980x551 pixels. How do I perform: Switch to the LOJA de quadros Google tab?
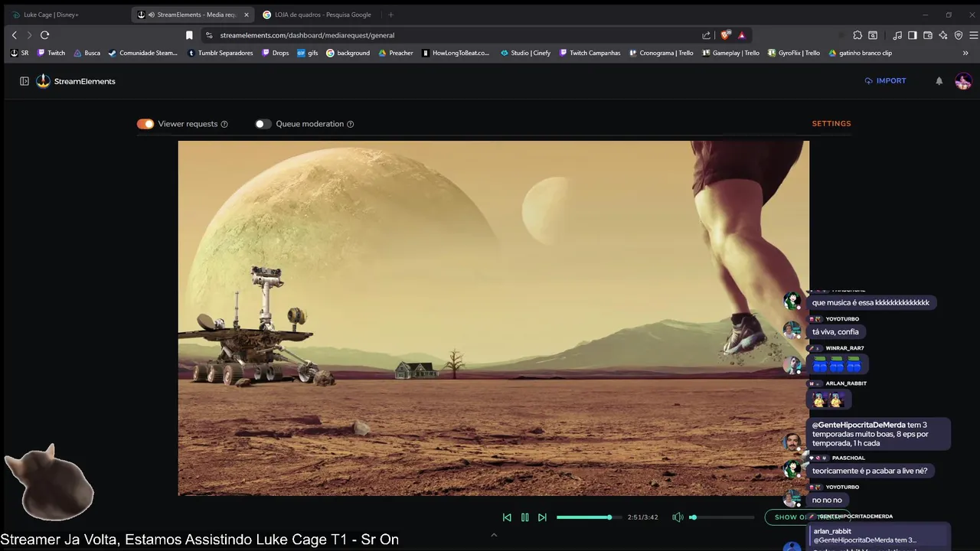click(318, 15)
